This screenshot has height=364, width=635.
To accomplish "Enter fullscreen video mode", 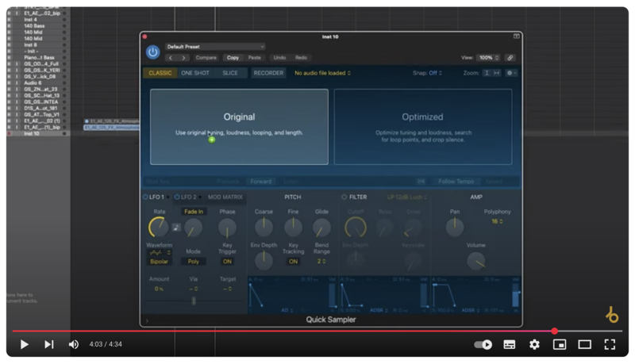I will (x=610, y=345).
